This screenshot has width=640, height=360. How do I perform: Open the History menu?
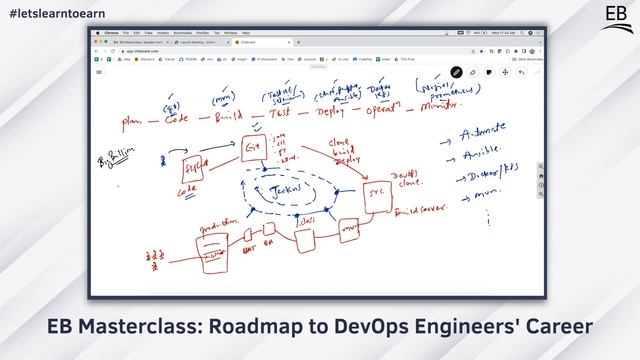click(x=163, y=33)
